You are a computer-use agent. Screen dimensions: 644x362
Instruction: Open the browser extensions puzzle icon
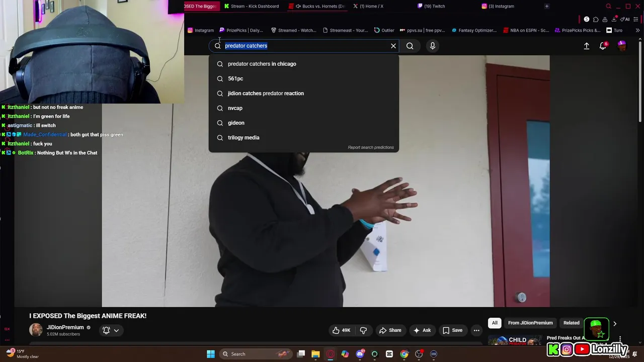click(596, 19)
